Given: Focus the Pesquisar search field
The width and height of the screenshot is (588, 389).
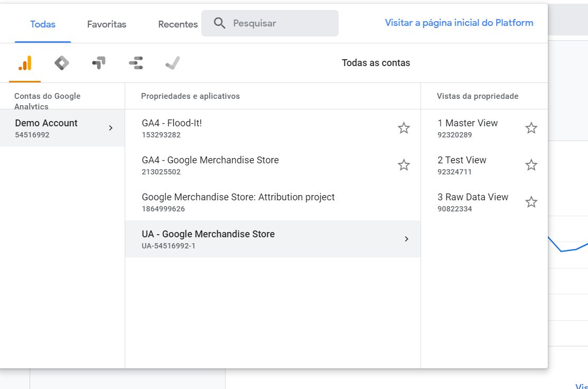Looking at the screenshot, I should [x=270, y=23].
